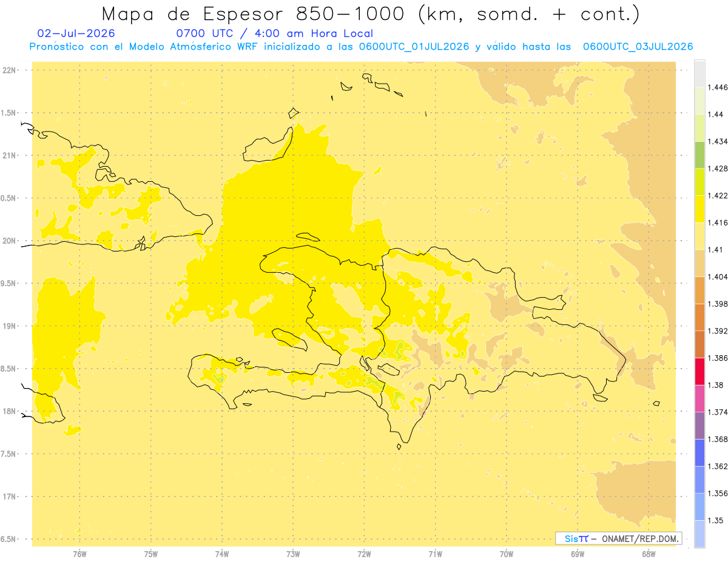This screenshot has height=562, width=728.
Task: Click the longitude label "68W"
Action: pos(649,554)
